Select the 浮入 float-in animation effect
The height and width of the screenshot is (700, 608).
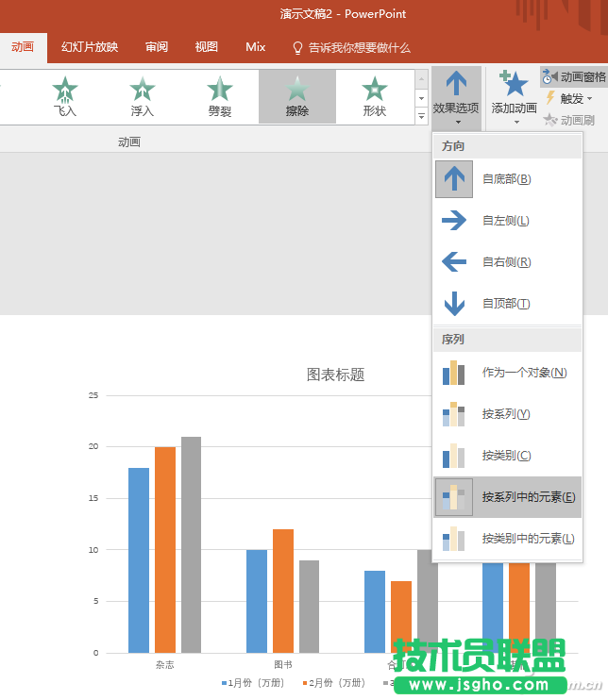(x=143, y=95)
